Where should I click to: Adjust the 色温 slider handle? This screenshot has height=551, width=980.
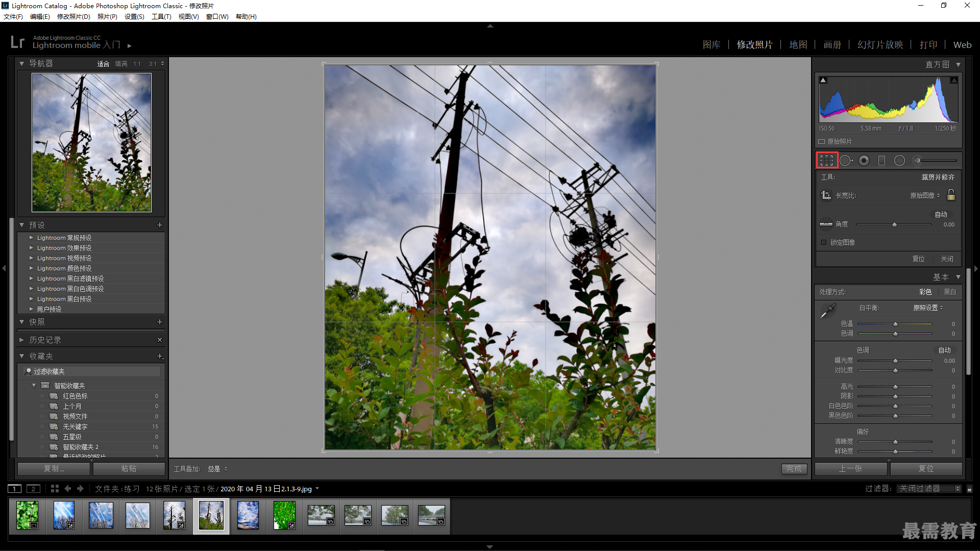(895, 324)
